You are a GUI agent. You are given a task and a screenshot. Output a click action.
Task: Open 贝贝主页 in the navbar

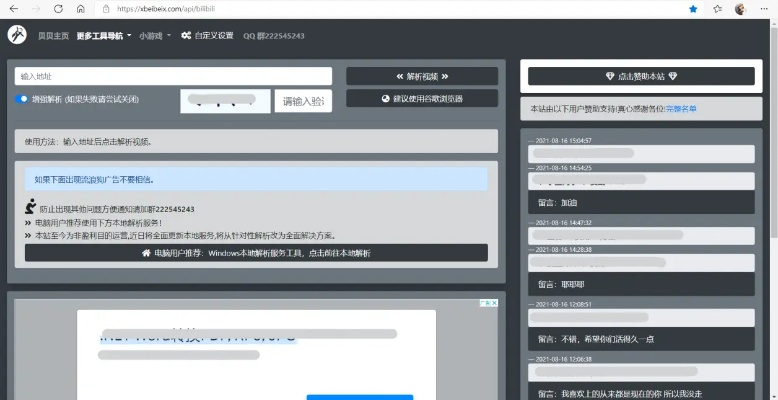(x=53, y=35)
